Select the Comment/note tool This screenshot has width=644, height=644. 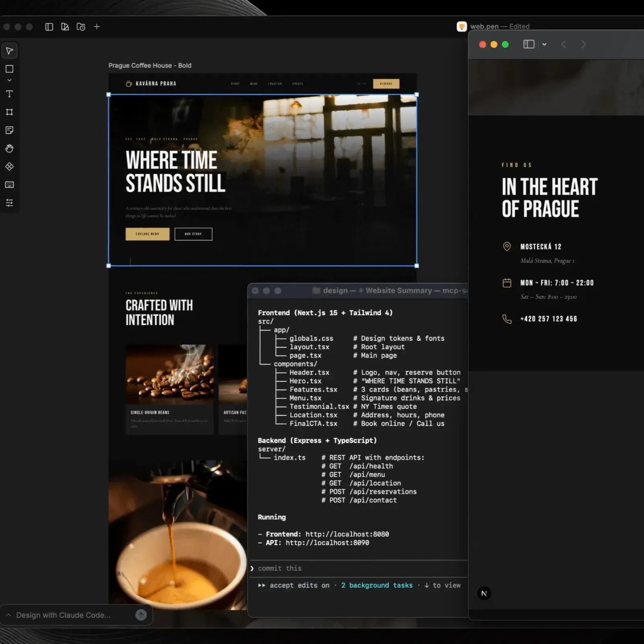pos(10,130)
